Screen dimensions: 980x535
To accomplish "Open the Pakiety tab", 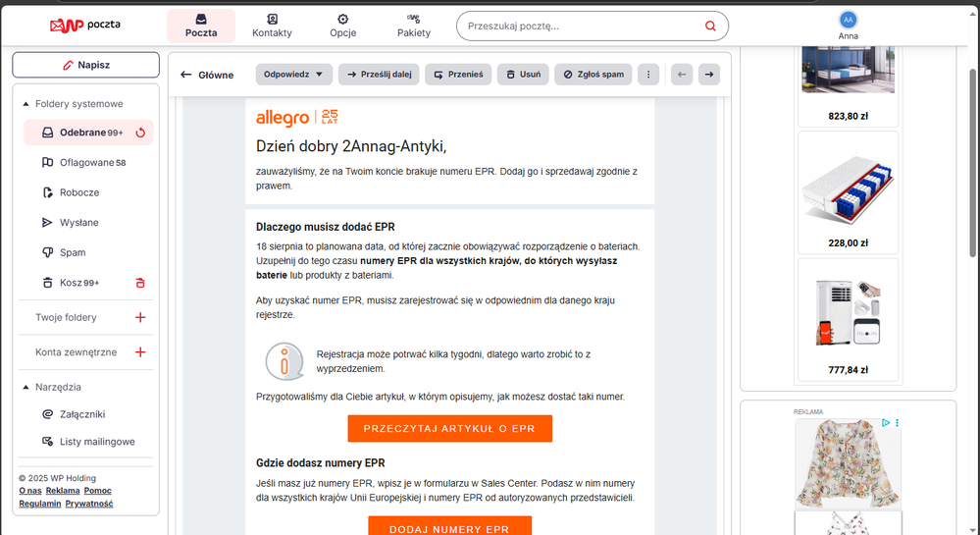I will pos(414,27).
